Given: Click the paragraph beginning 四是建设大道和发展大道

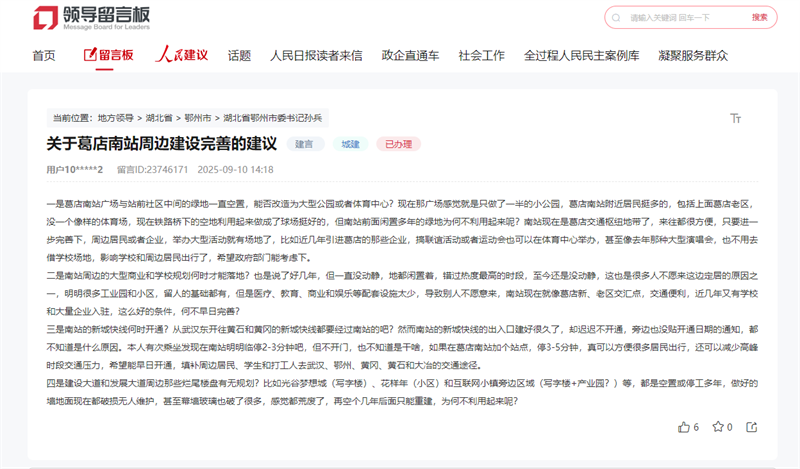Looking at the screenshot, I should [x=402, y=392].
